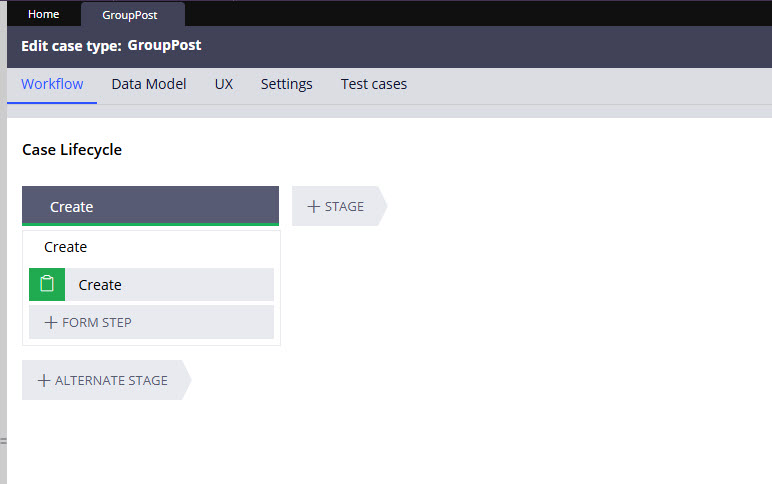Select the Create form step label
772x484 pixels.
point(100,285)
